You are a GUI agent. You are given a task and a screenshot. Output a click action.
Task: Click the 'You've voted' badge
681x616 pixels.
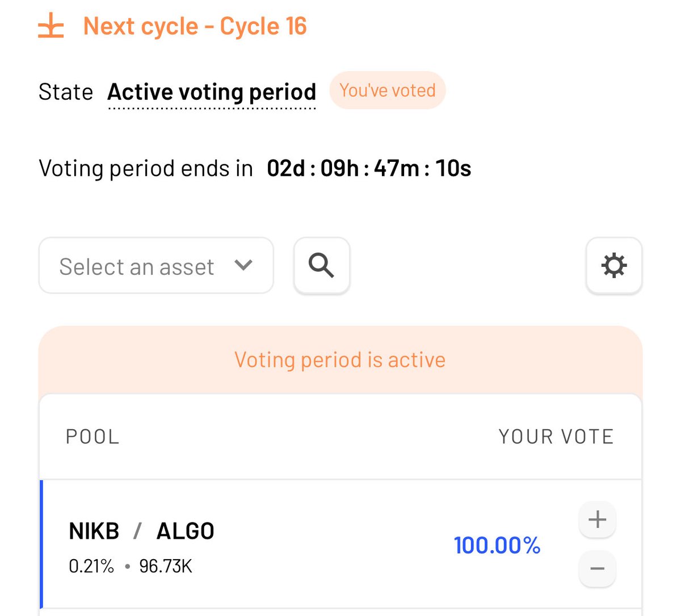(x=388, y=90)
